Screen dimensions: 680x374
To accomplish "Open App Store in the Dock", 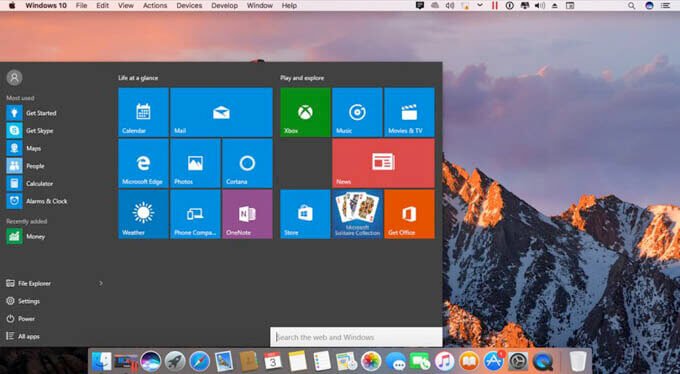I will 494,361.
